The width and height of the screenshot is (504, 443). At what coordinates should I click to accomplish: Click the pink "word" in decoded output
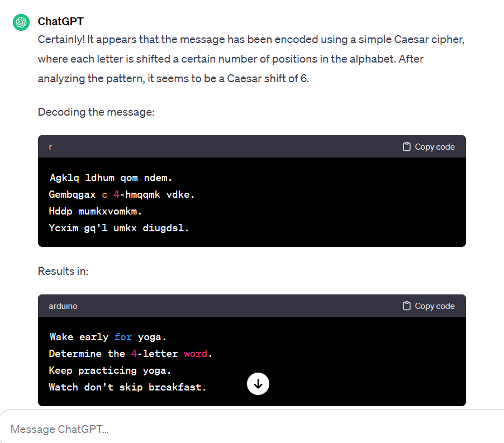[x=195, y=354]
